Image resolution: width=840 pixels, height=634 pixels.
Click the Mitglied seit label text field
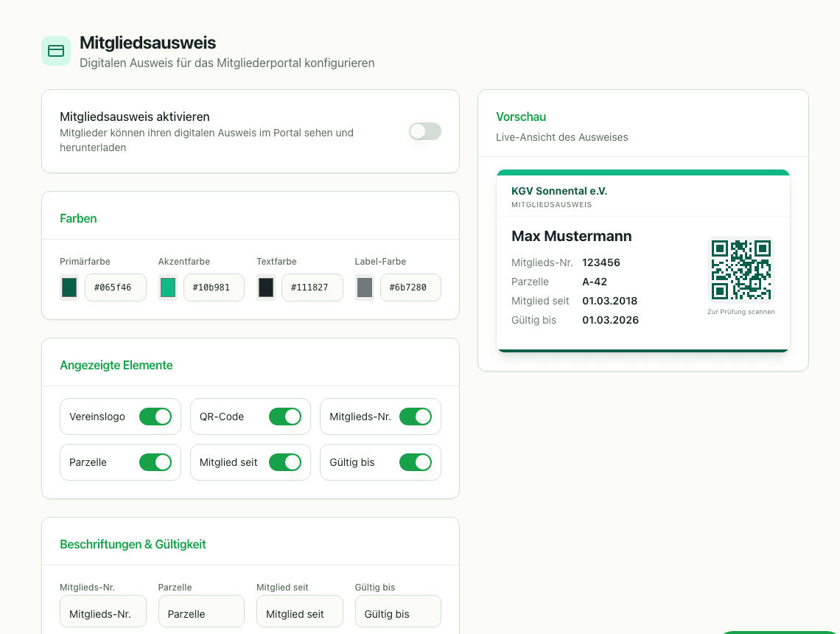[x=299, y=611]
